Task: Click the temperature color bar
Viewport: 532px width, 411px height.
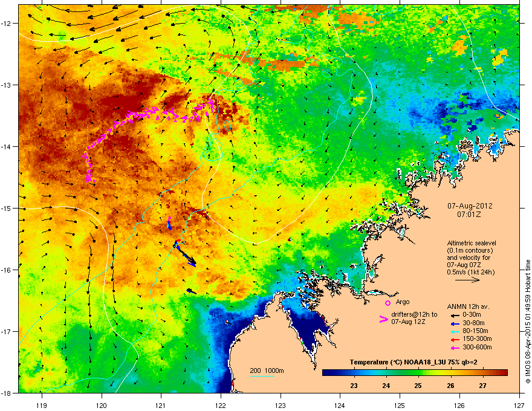Action: 415,373
